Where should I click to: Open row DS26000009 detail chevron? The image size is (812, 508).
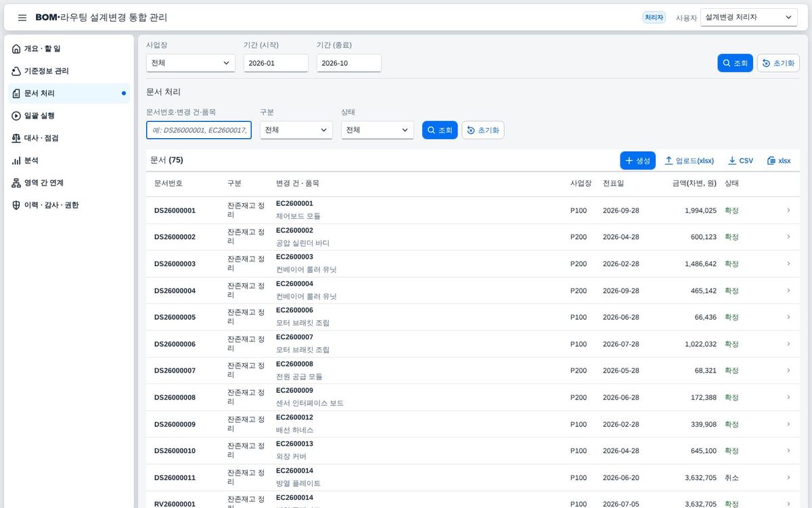tap(788, 424)
